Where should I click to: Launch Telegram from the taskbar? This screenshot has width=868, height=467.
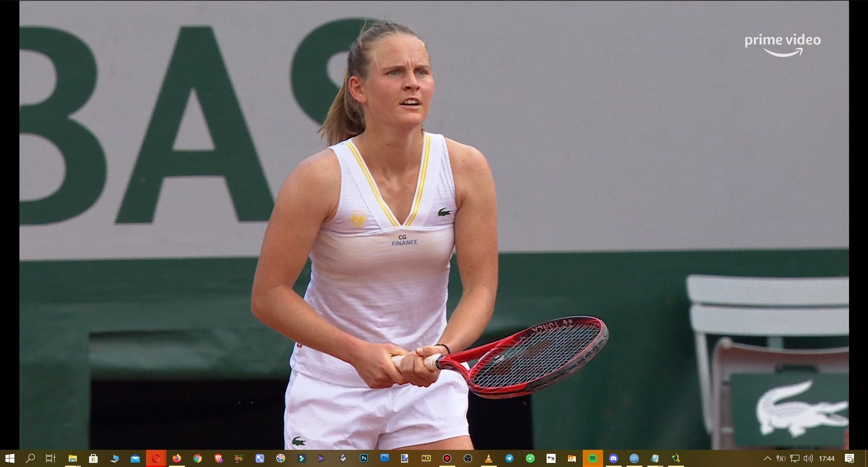tap(509, 458)
